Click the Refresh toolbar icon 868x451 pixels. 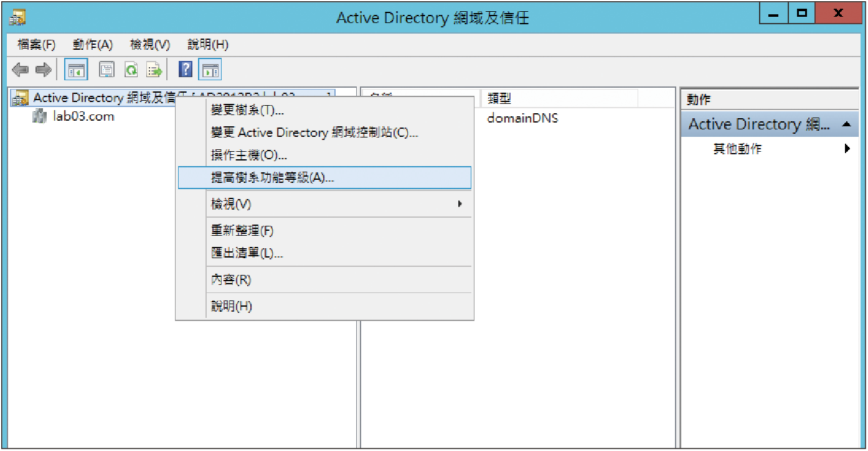coord(131,70)
